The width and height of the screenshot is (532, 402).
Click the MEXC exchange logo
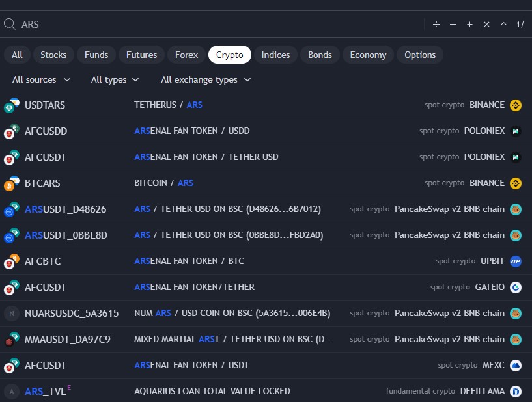pos(516,365)
